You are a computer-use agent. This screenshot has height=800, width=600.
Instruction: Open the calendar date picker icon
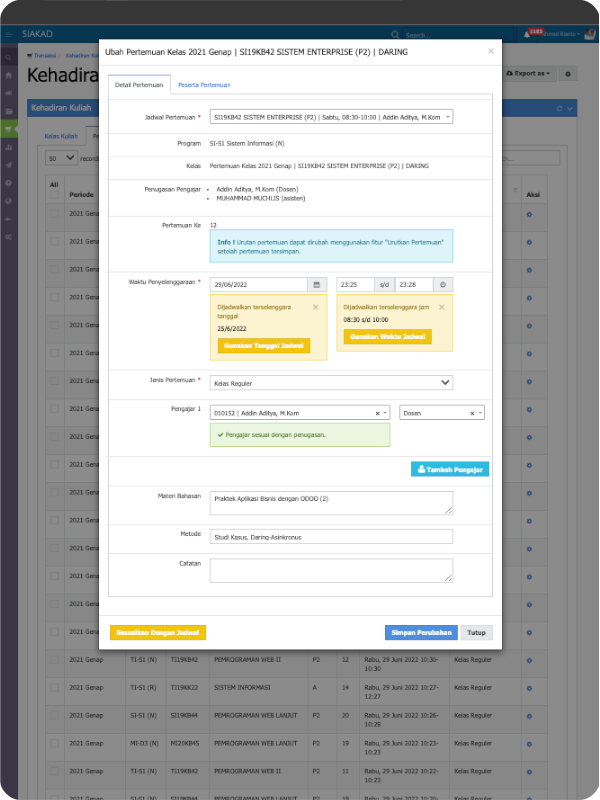tap(317, 285)
